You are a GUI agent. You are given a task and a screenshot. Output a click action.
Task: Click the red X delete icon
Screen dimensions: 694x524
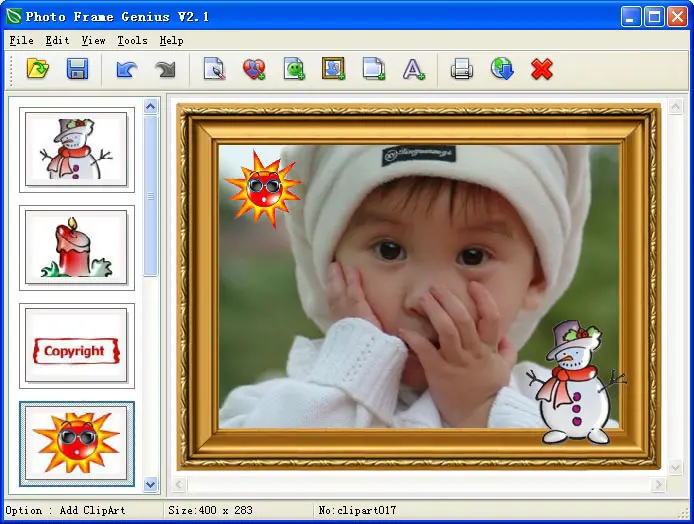click(542, 69)
